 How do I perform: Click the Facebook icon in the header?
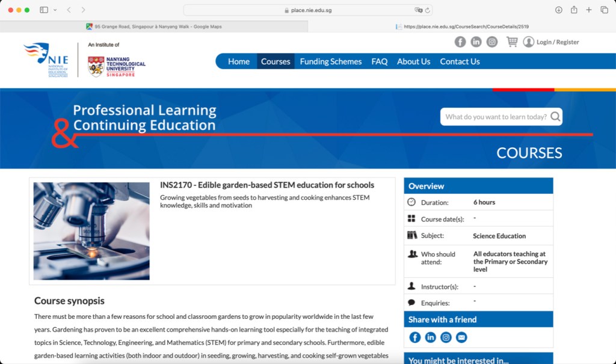click(460, 42)
